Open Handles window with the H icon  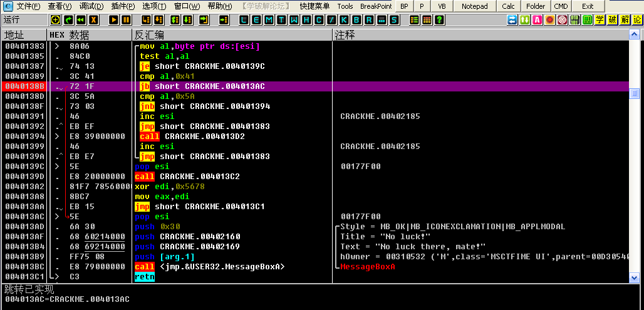[x=307, y=19]
